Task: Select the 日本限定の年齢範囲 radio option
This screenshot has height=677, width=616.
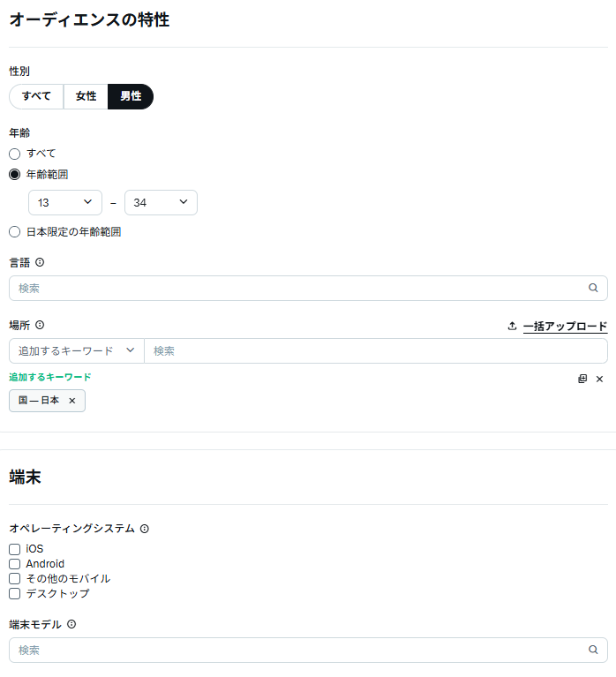Action: click(14, 232)
